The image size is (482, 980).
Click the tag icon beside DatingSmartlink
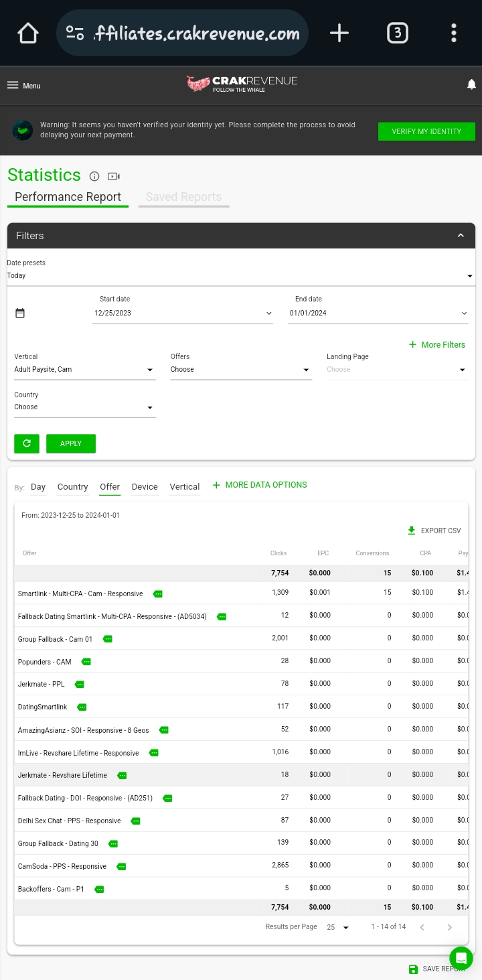tap(82, 707)
